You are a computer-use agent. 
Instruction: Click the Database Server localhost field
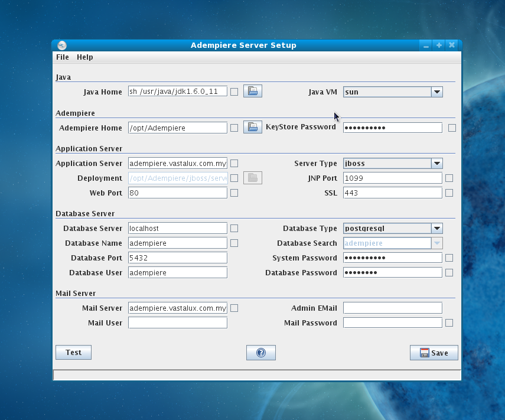click(178, 229)
